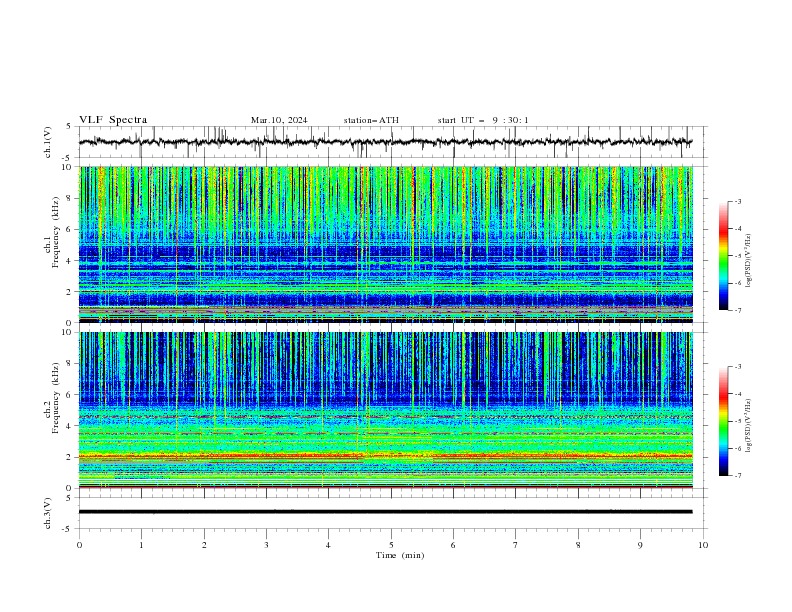The image size is (792, 612).
Task: Click the '-7' value on ch.2 colorbar
Action: [x=737, y=476]
